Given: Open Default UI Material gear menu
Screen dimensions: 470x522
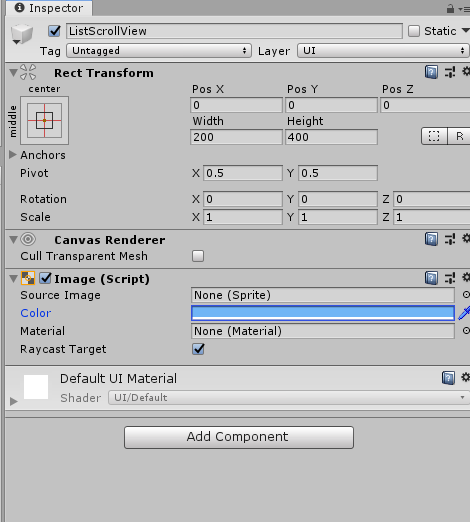Looking at the screenshot, I should [x=465, y=377].
